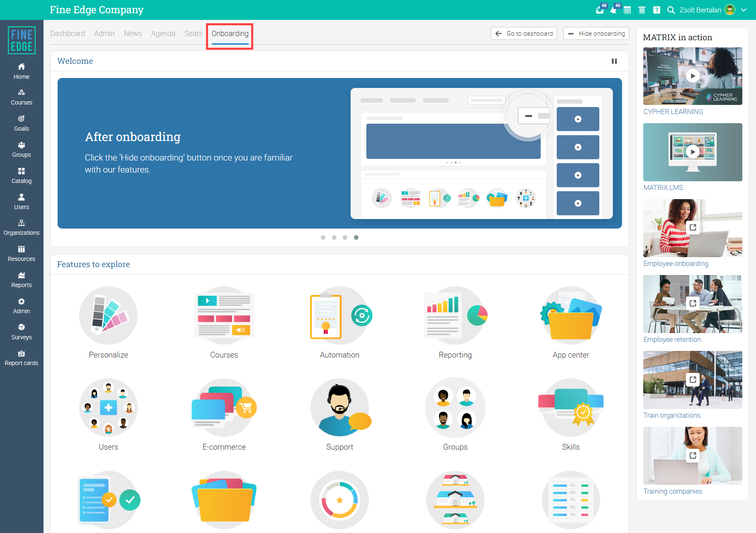Click Zsolt Bertalan's profile avatar
Image resolution: width=756 pixels, height=533 pixels.
[730, 10]
